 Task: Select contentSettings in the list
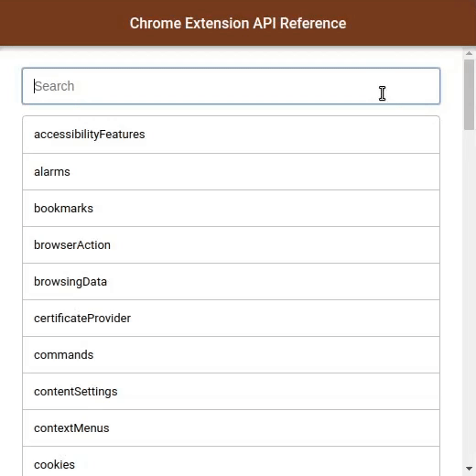tap(231, 392)
